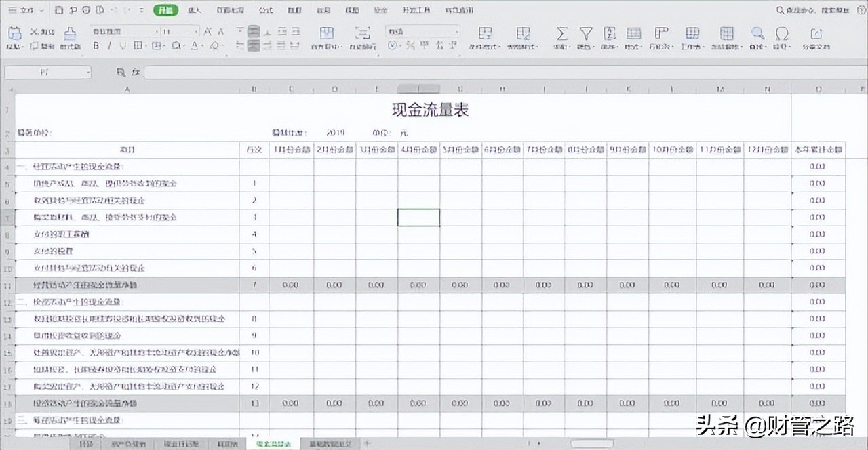Open the font size dropdown
Image resolution: width=868 pixels, height=450 pixels.
point(197,31)
